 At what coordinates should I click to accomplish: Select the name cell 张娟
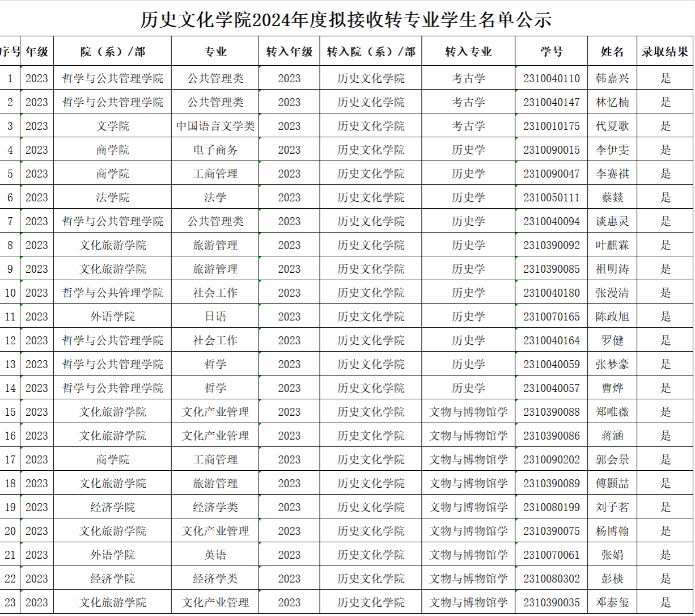[x=612, y=555]
